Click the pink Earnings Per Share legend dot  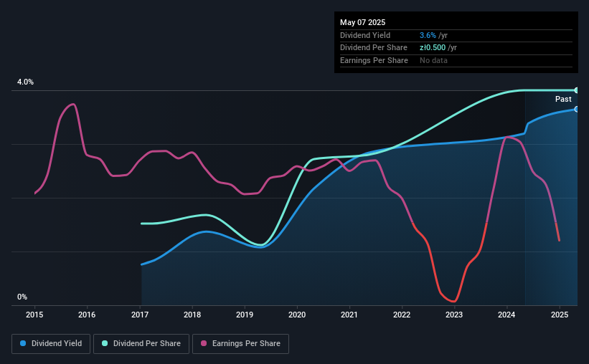[204, 343]
